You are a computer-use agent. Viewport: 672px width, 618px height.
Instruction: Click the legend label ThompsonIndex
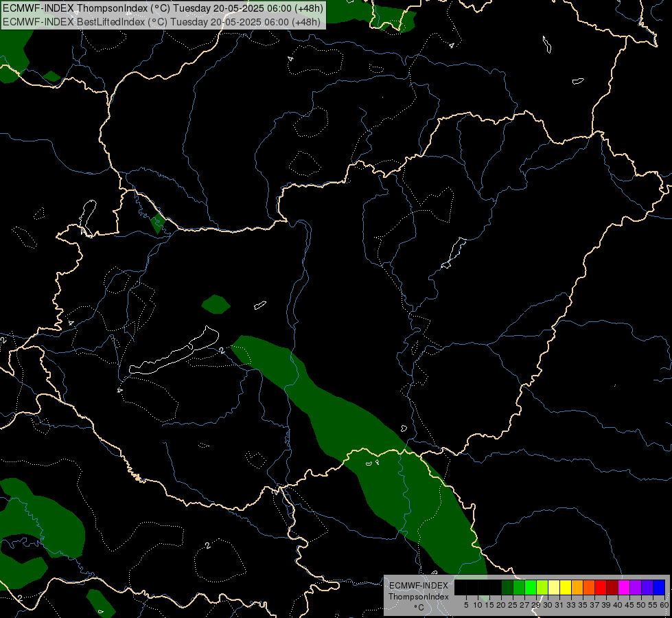(x=419, y=597)
